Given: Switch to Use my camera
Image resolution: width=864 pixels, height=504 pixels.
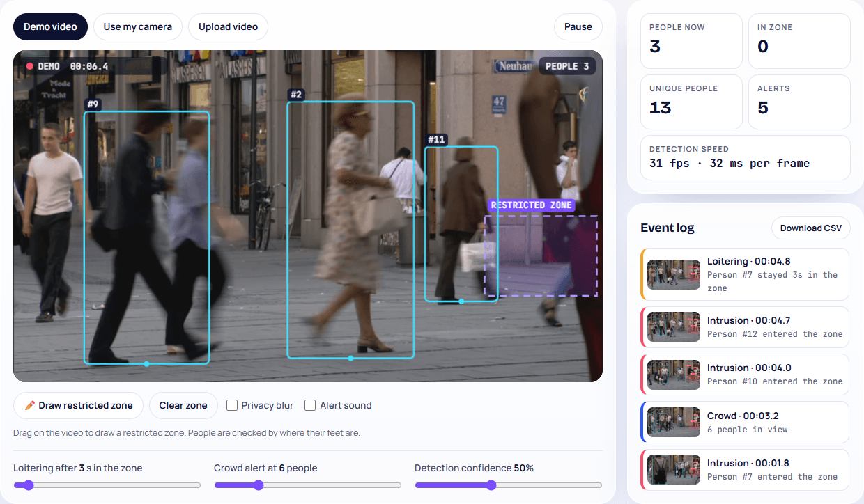Looking at the screenshot, I should point(138,26).
